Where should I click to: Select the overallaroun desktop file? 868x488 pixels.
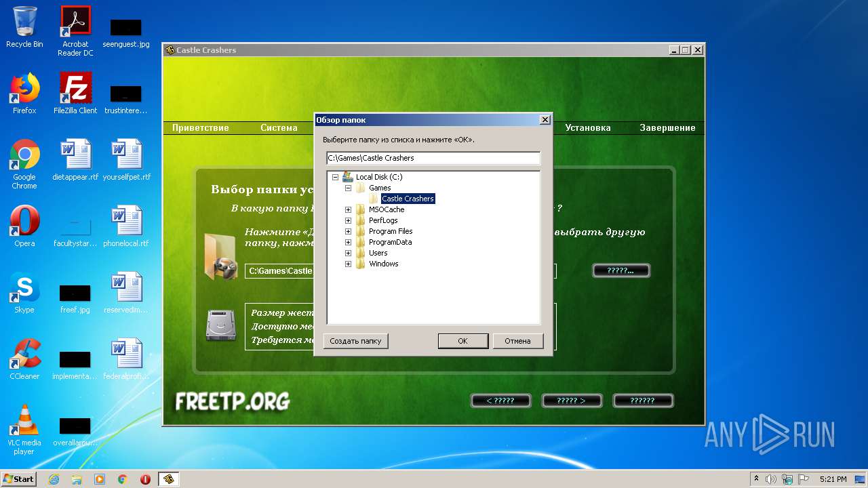click(x=75, y=431)
